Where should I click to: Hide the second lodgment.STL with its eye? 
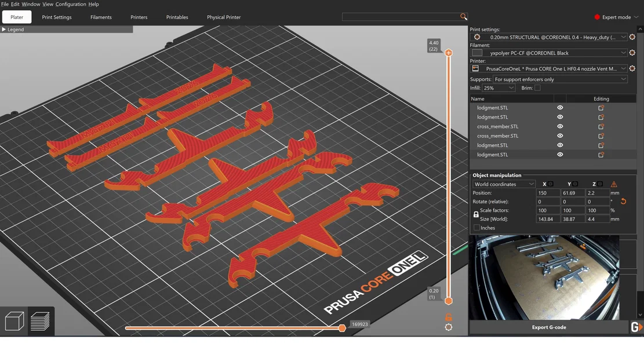point(560,117)
